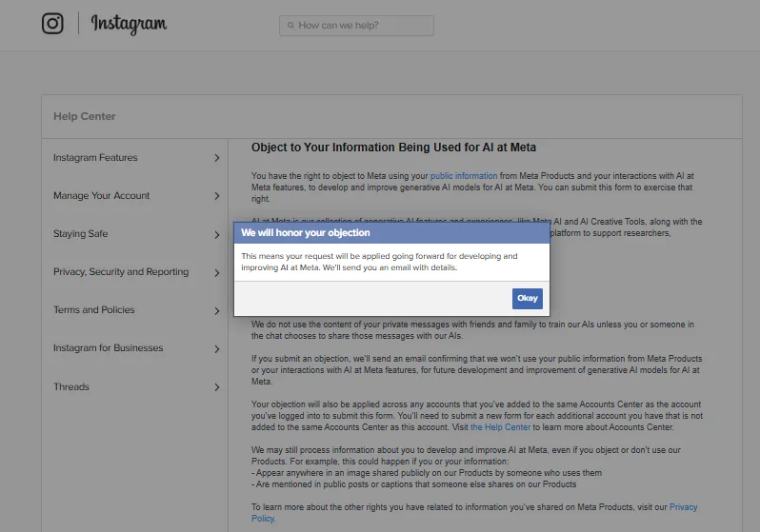Click the page heading 'Object to Your Information Being Used for AI at Meta'
The width and height of the screenshot is (760, 532).
point(393,148)
